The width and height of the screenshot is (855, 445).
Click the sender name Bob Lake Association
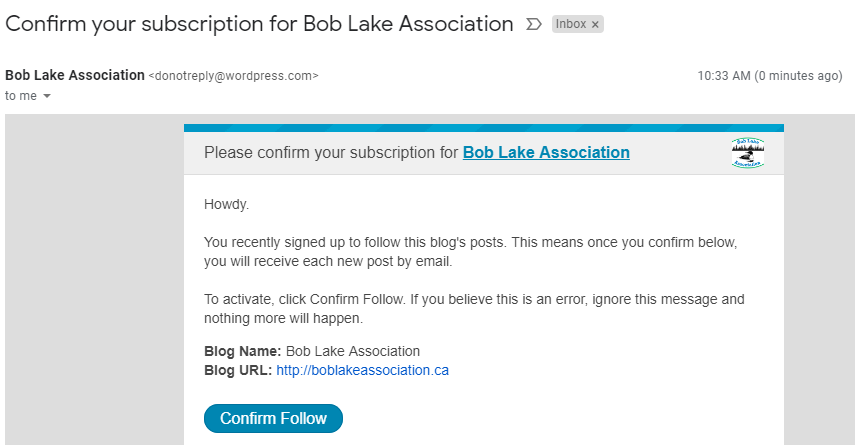[75, 75]
